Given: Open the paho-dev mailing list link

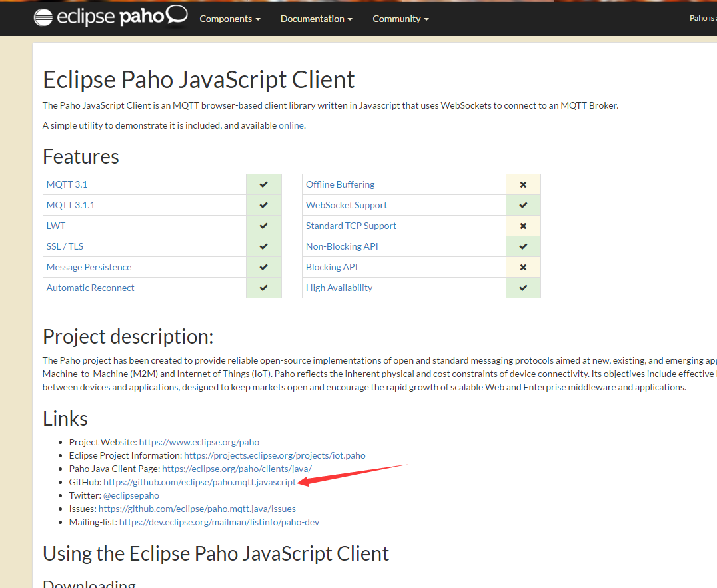Looking at the screenshot, I should tap(219, 522).
